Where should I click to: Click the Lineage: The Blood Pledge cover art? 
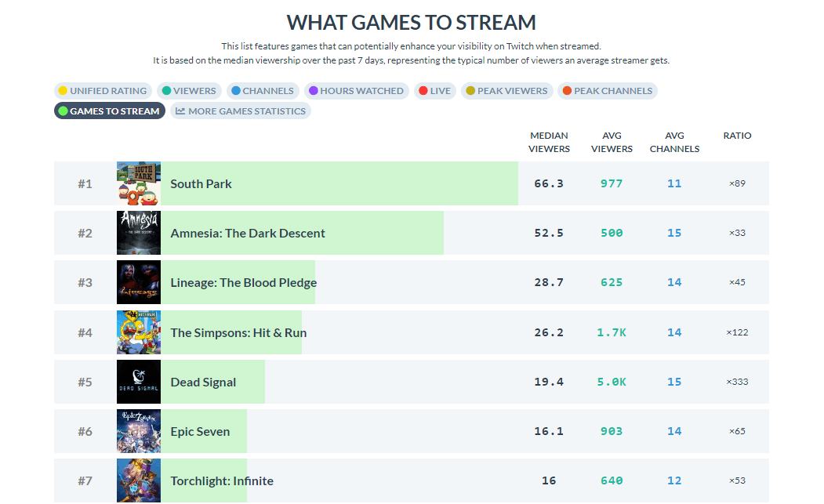(138, 282)
